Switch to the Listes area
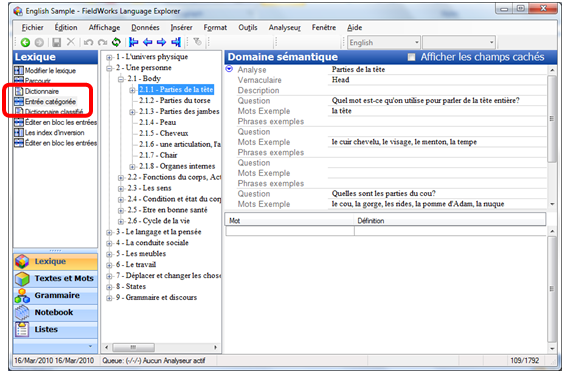Screen dimensions: 562x373 coord(56,330)
